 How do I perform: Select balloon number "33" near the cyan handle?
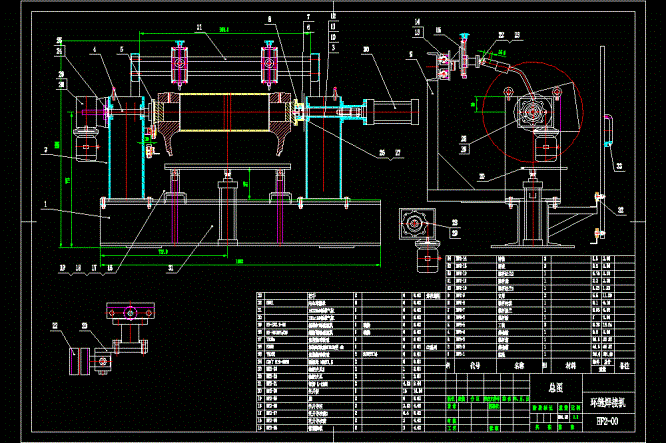tap(619, 166)
